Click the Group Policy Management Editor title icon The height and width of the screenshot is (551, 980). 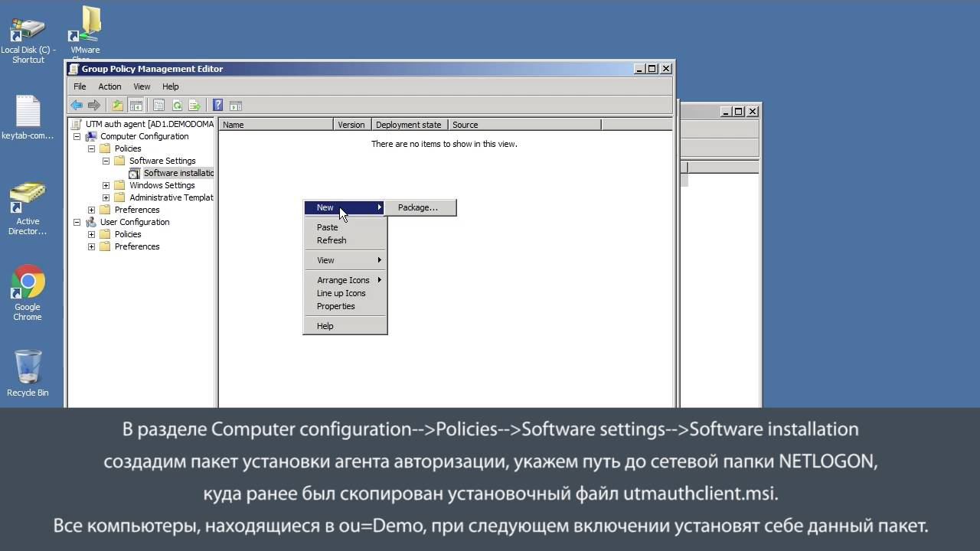74,69
